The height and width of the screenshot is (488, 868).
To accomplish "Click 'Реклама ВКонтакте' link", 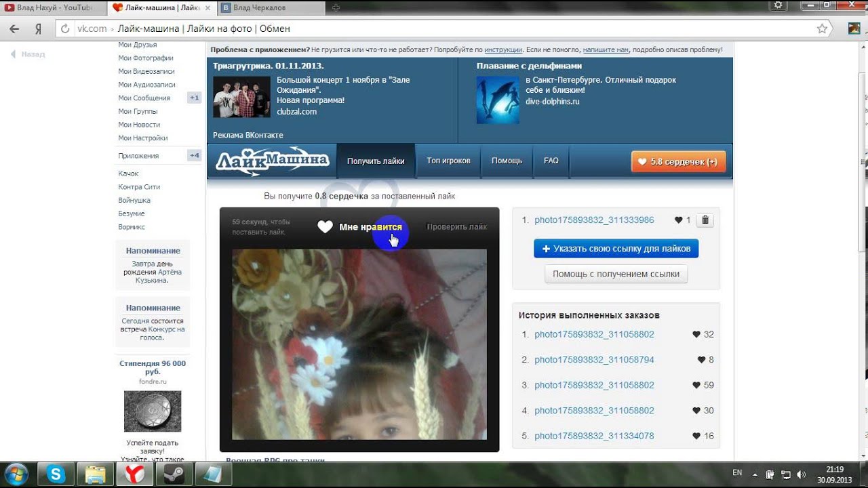I will point(248,136).
